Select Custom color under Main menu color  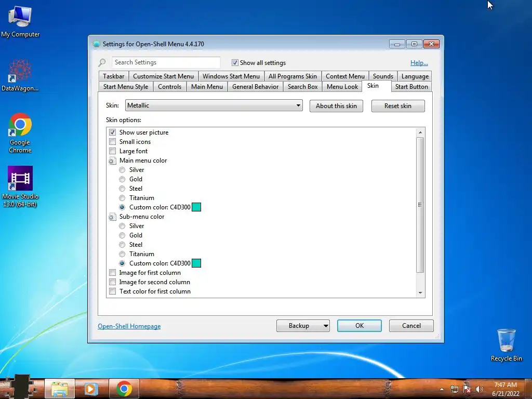click(122, 207)
